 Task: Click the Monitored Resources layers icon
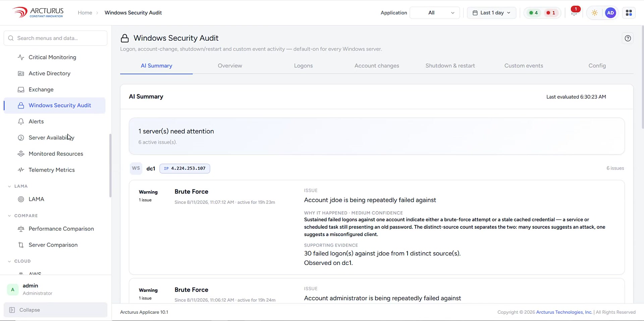(21, 154)
